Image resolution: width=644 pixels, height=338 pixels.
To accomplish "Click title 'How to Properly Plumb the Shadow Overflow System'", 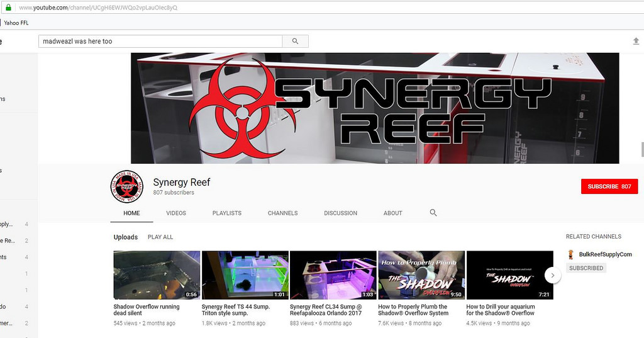I will [x=413, y=310].
